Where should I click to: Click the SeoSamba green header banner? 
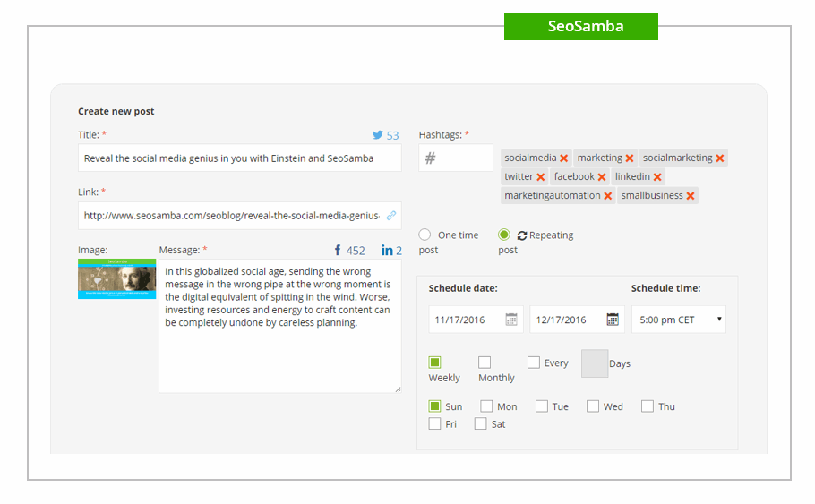pos(581,27)
